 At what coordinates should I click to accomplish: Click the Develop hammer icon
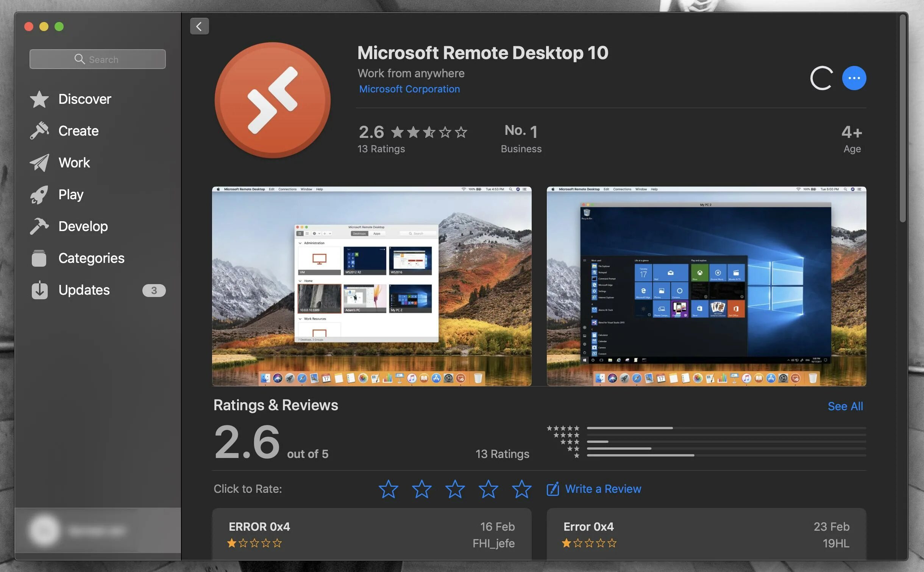[x=39, y=227]
